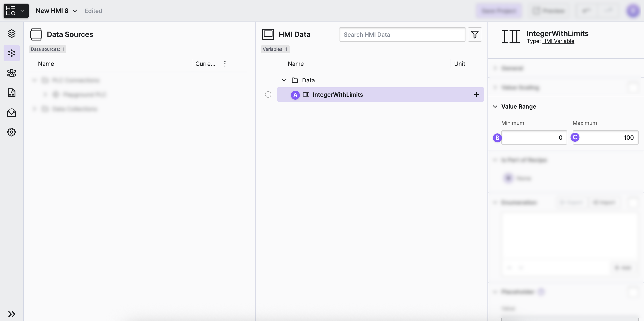Select the data sources dots sidebar icon
This screenshot has width=644, height=321.
click(x=11, y=53)
